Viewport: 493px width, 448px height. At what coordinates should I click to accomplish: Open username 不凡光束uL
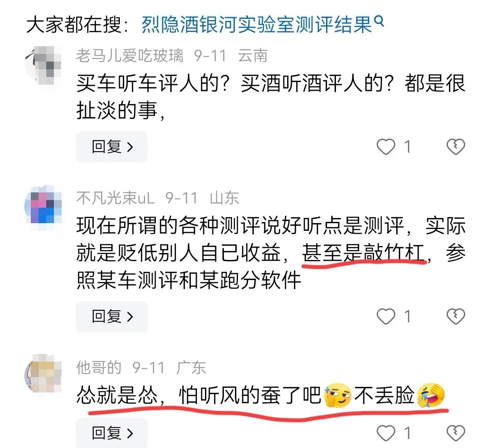(x=116, y=198)
